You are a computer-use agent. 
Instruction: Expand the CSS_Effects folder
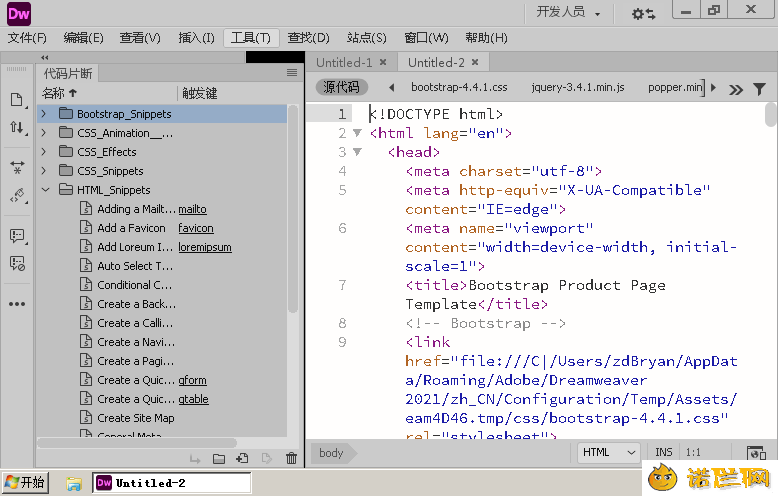[44, 152]
